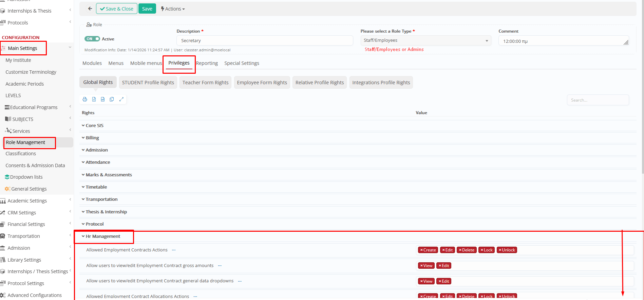Export rights to Excel file icon
This screenshot has width=644, height=300.
pyautogui.click(x=94, y=99)
